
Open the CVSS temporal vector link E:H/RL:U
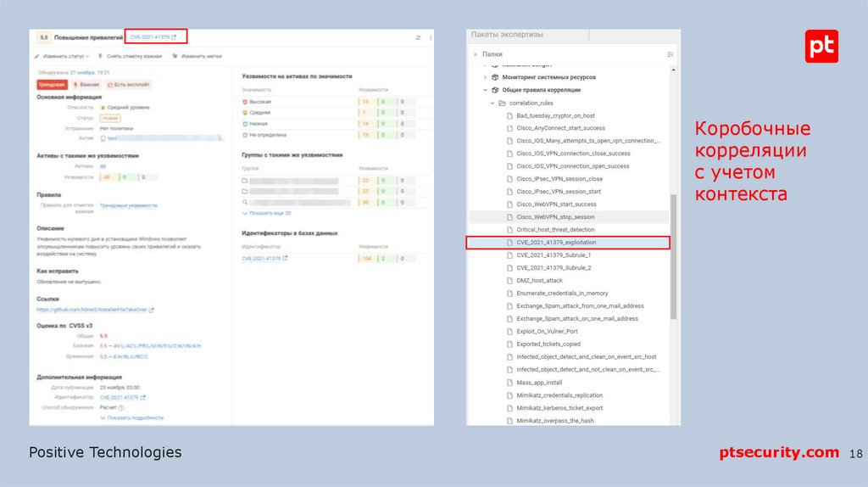[131, 357]
